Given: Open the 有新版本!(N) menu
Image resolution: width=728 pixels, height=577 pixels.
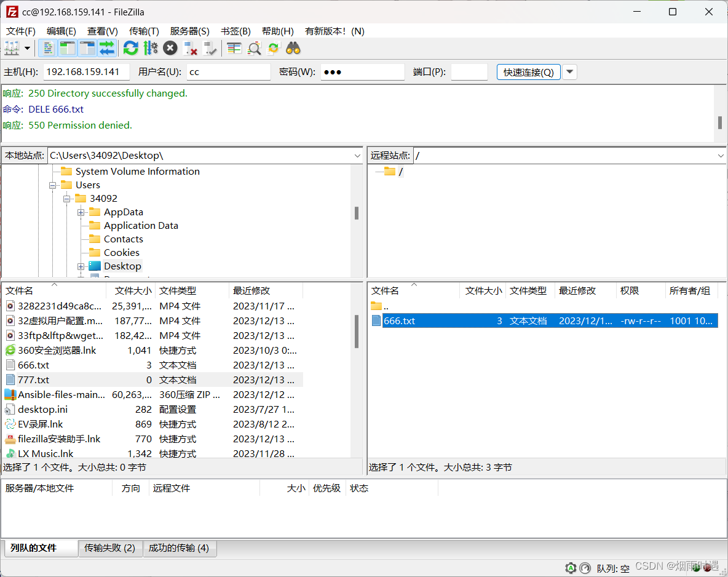Looking at the screenshot, I should pos(334,31).
